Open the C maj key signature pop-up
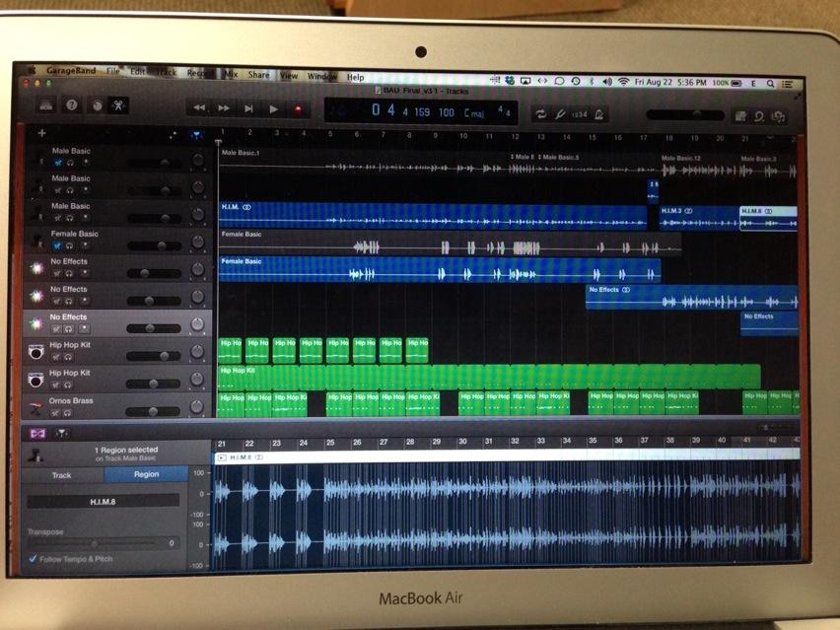Screen dimensions: 840x630 (x=474, y=113)
